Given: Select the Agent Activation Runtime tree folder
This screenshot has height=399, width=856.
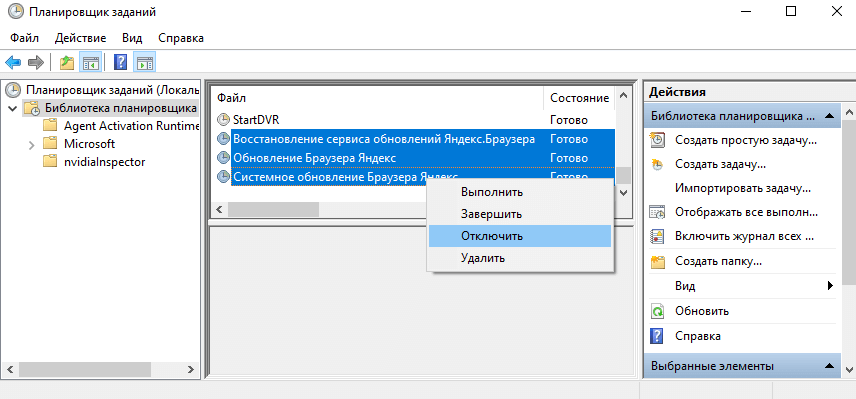Looking at the screenshot, I should (131, 126).
